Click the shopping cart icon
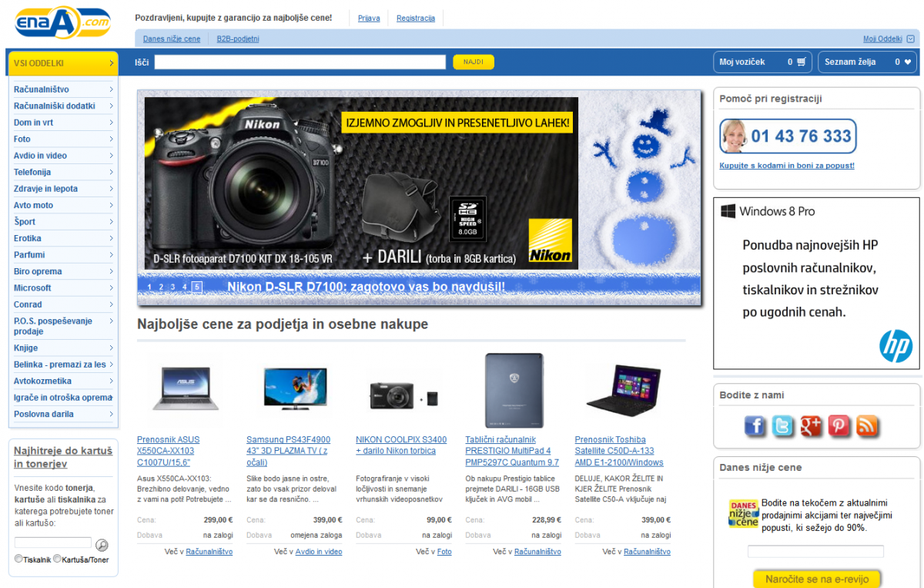Viewport: 924px width, 588px height. click(x=802, y=62)
